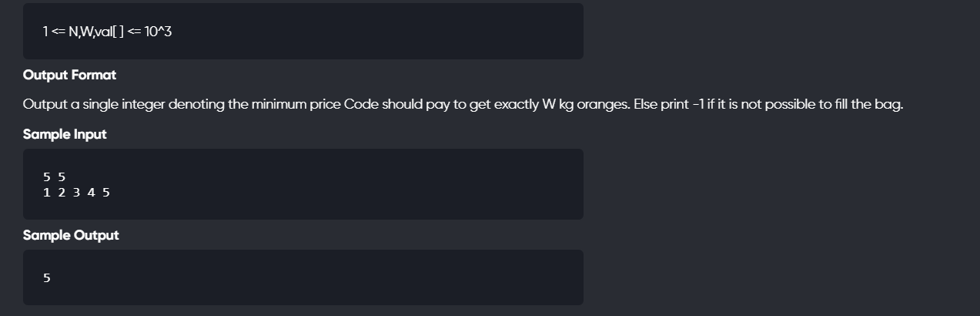The height and width of the screenshot is (316, 980).
Task: Click "N,W" in the constraints line
Action: tap(80, 32)
